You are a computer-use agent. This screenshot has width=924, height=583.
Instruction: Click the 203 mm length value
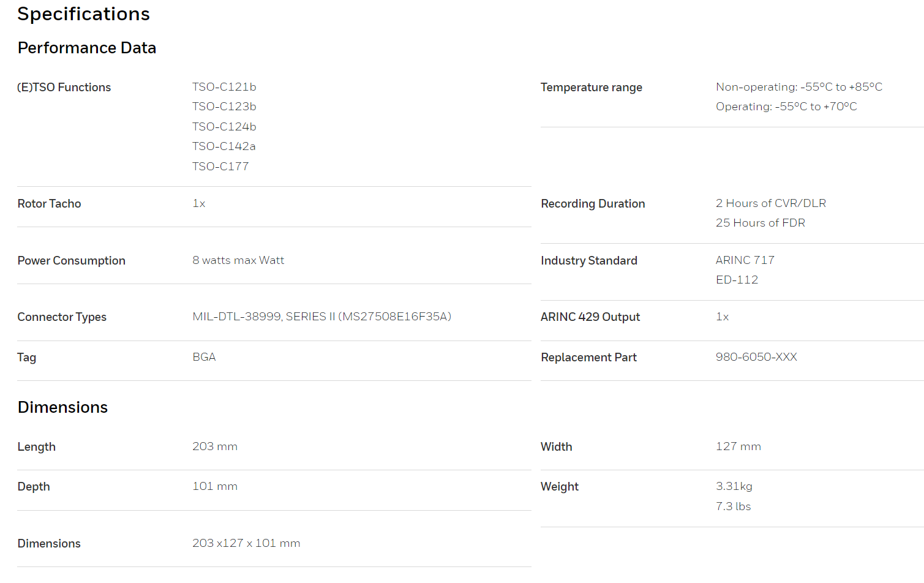215,446
